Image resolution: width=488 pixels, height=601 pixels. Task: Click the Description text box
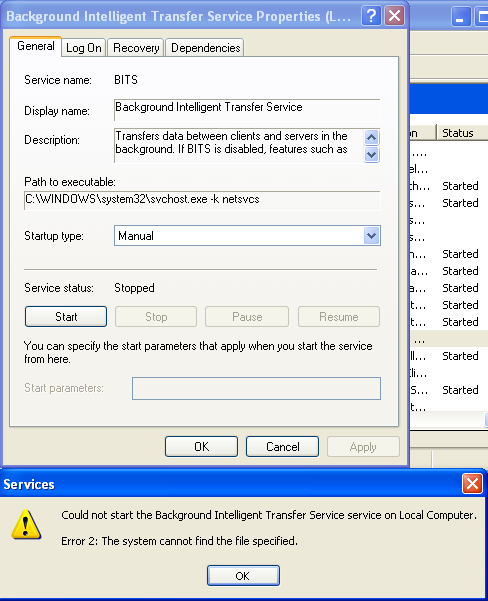pos(239,146)
